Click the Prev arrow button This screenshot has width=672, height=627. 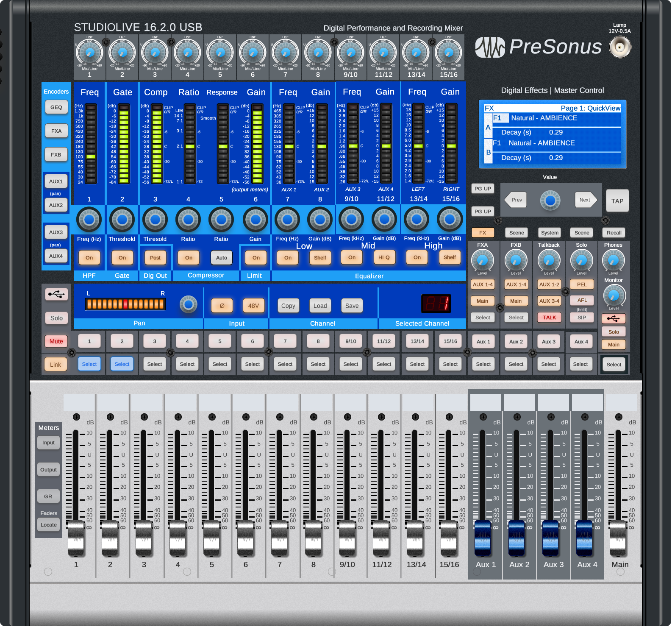click(516, 200)
